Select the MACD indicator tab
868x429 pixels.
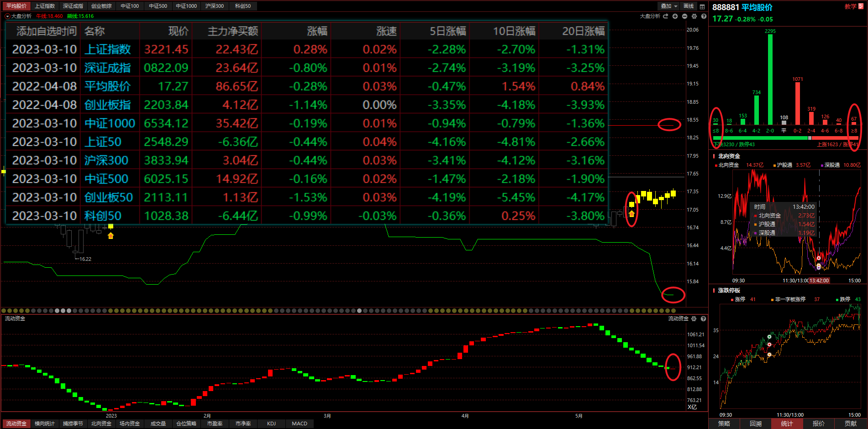click(x=300, y=424)
